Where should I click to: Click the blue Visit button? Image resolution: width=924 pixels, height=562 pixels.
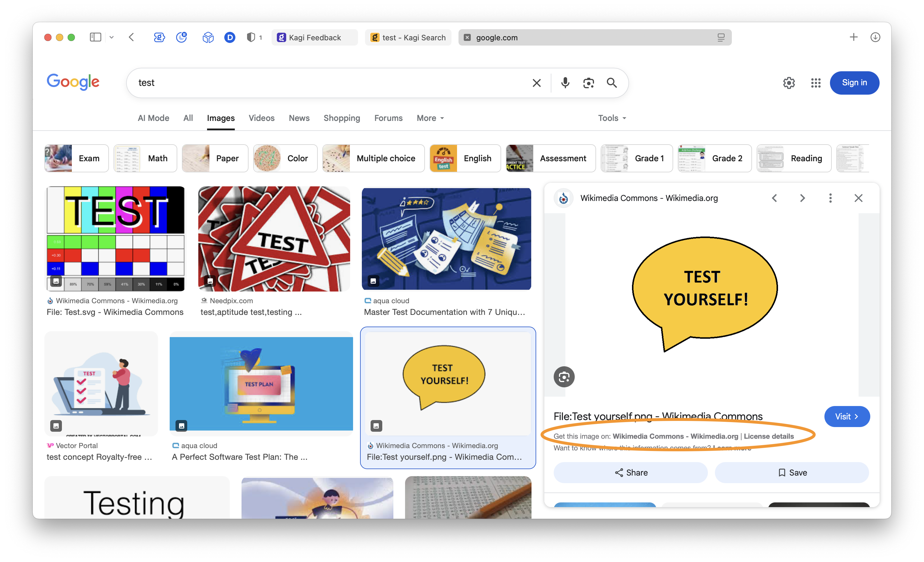click(x=846, y=417)
